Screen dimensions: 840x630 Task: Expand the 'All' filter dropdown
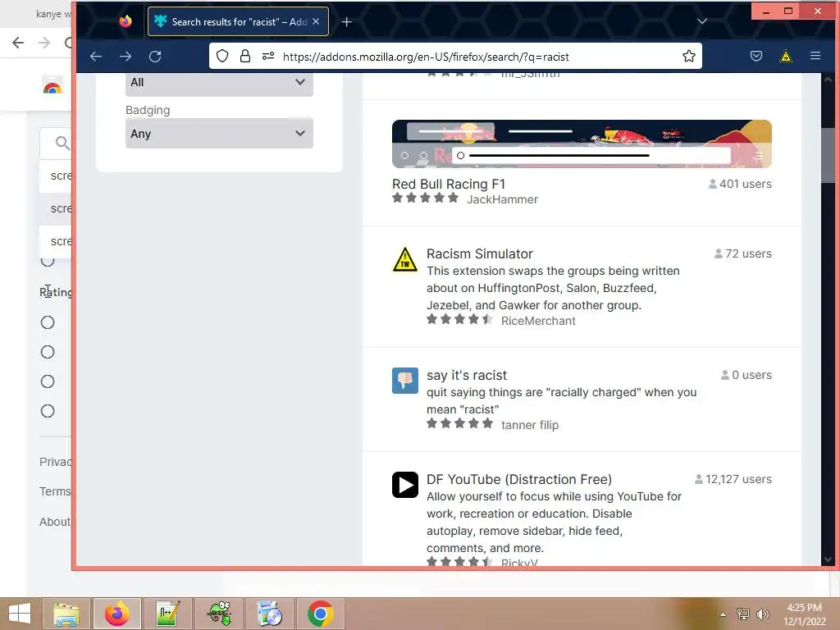(219, 83)
